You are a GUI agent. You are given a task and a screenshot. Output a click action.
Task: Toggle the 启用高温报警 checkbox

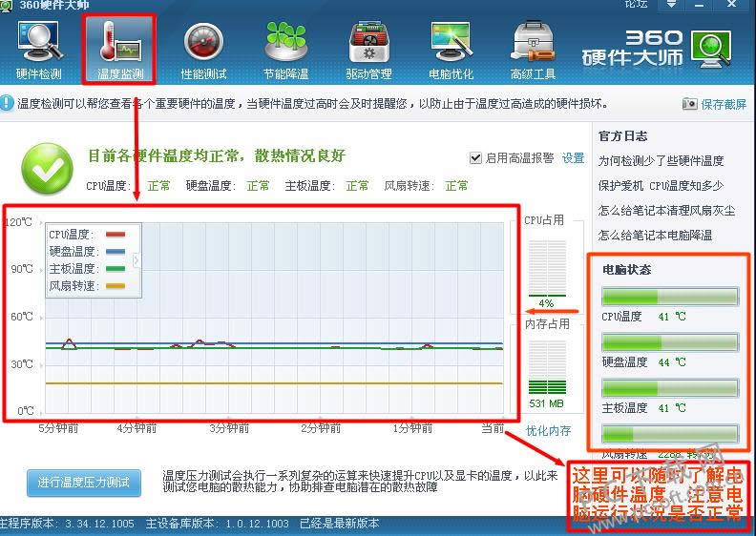[475, 158]
